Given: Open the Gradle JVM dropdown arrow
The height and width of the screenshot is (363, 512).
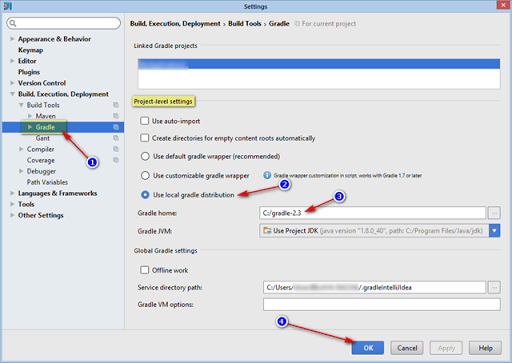Looking at the screenshot, I should 494,231.
